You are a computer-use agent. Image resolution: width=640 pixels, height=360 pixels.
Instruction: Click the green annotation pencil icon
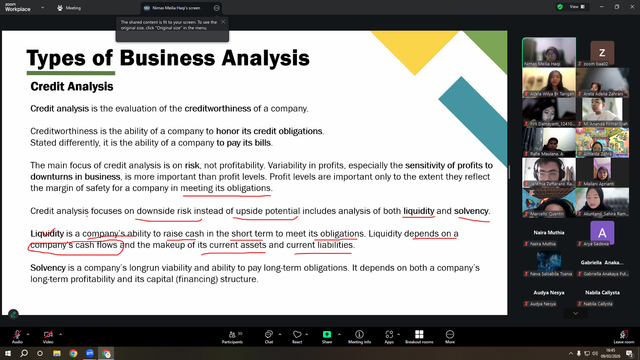(x=13, y=314)
